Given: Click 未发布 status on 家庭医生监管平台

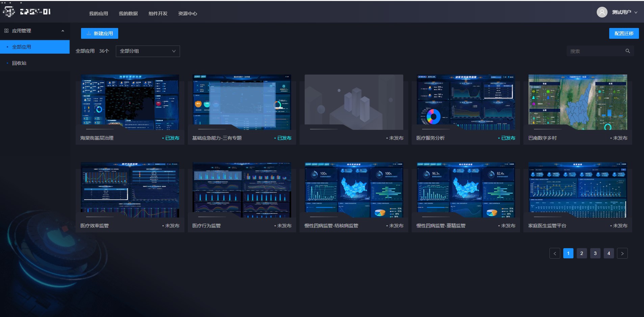Looking at the screenshot, I should pos(619,226).
